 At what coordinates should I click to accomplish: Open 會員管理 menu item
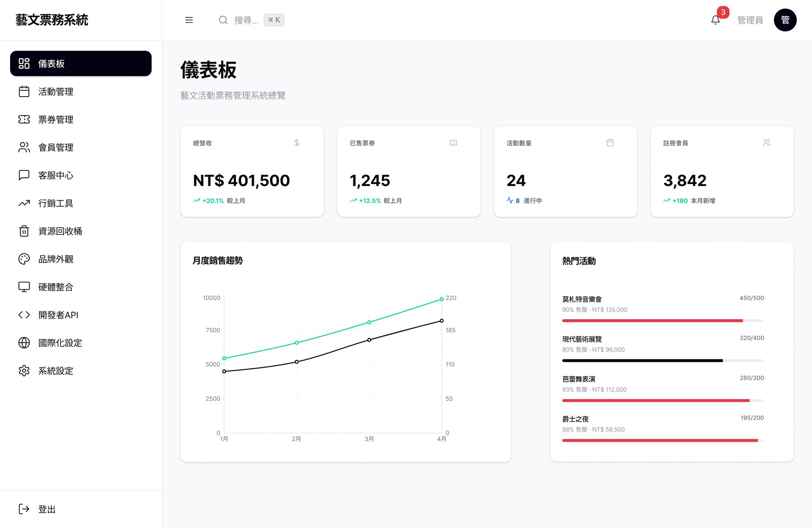coord(81,147)
